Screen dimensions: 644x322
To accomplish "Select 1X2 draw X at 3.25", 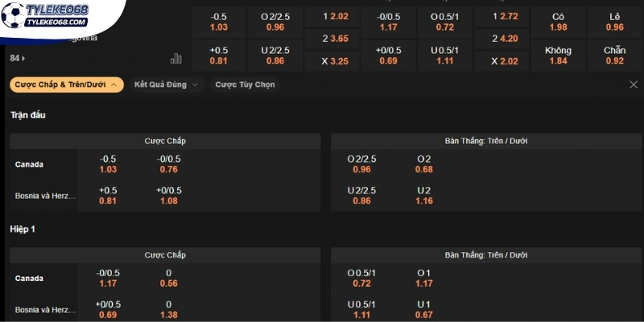I will (332, 61).
